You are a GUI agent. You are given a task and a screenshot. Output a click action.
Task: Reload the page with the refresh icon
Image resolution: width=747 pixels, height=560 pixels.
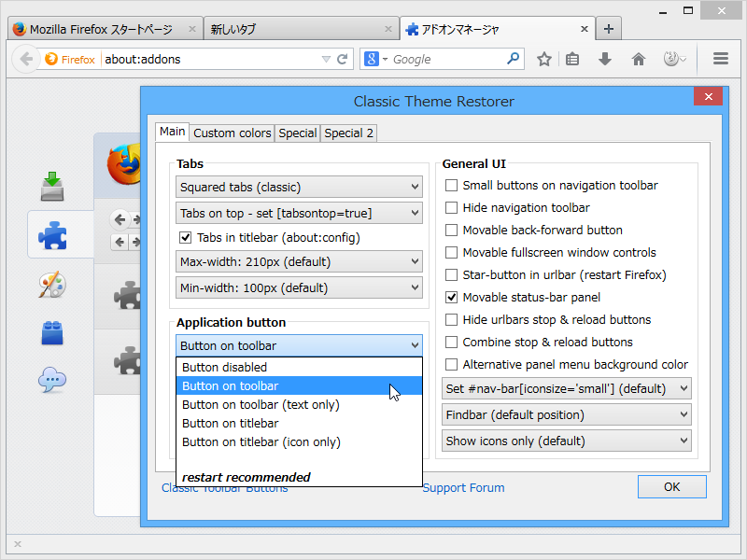click(342, 59)
